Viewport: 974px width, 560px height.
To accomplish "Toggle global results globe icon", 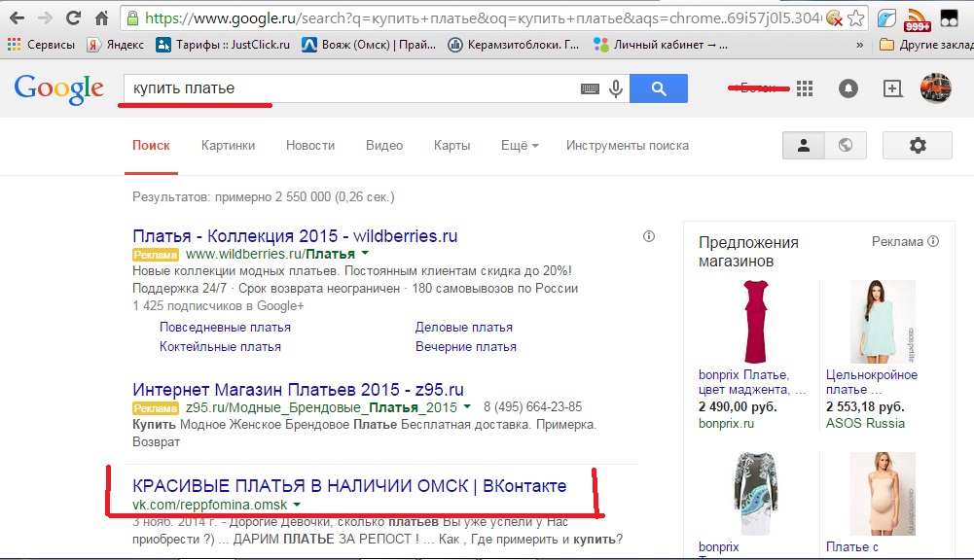I will coord(846,145).
